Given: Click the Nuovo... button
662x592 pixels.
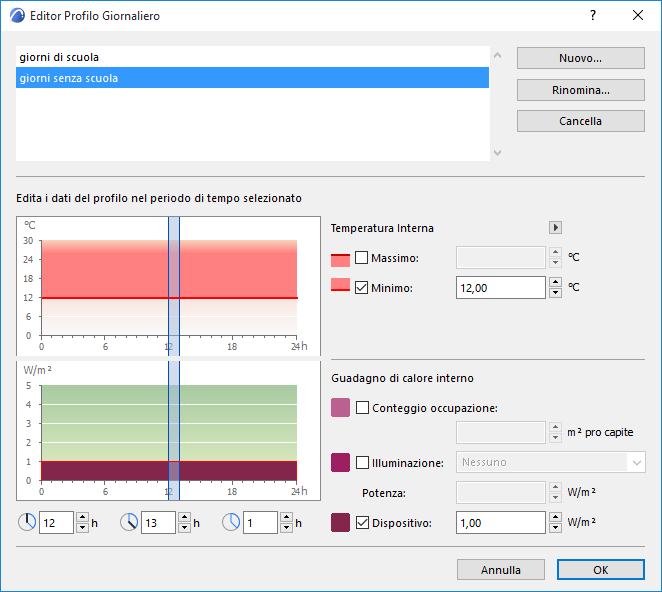Looking at the screenshot, I should coord(580,58).
